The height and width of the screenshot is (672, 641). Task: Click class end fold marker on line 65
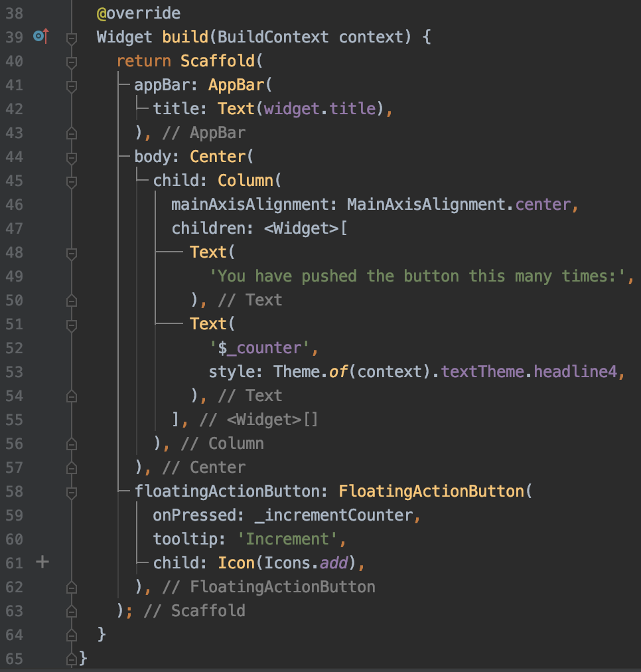72,659
